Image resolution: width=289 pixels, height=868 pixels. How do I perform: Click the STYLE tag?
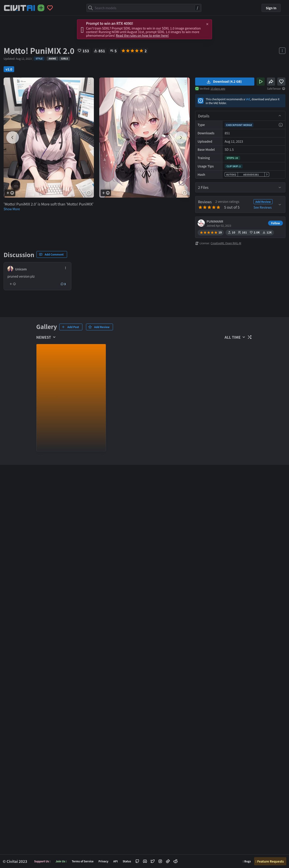[39, 59]
